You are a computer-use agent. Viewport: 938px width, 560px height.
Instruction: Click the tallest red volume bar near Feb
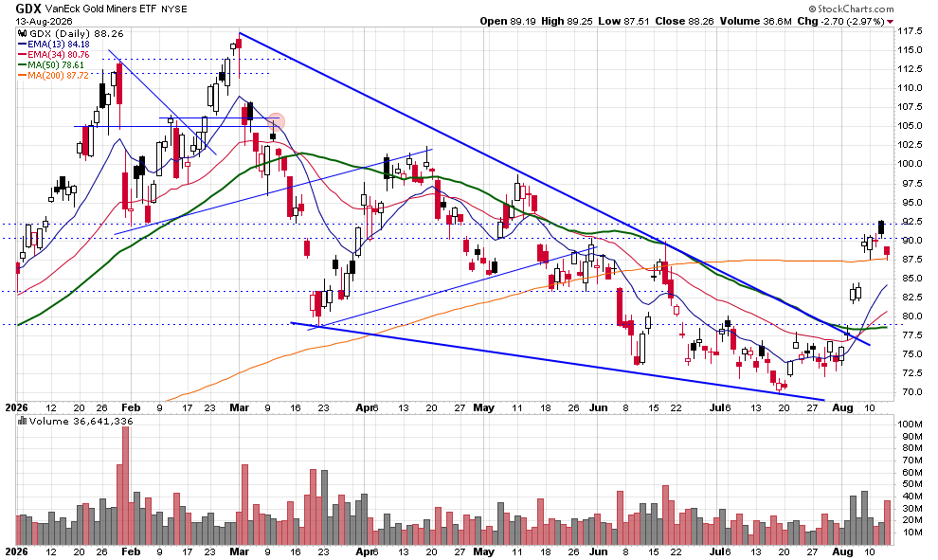click(x=126, y=485)
